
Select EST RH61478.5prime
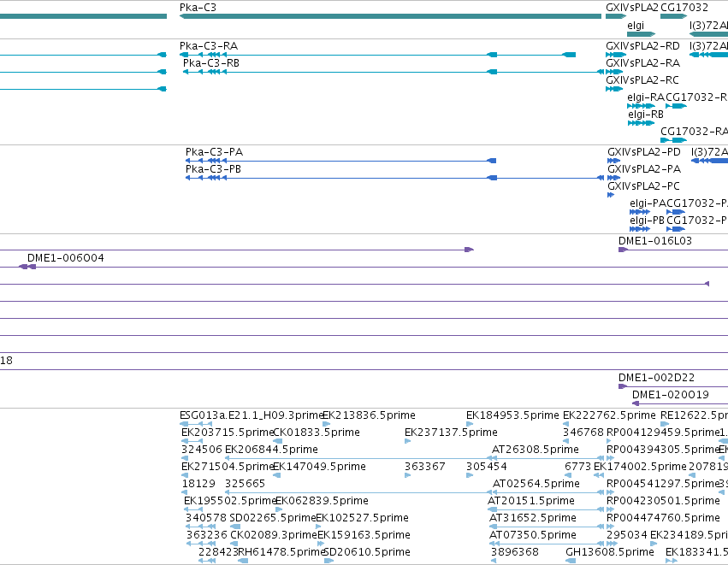click(x=281, y=553)
